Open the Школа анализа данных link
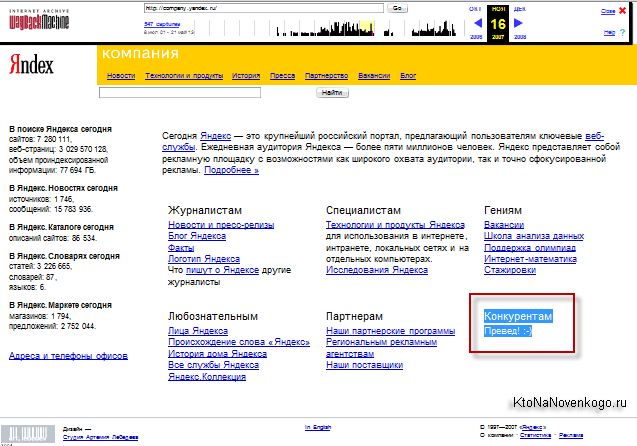 [533, 236]
